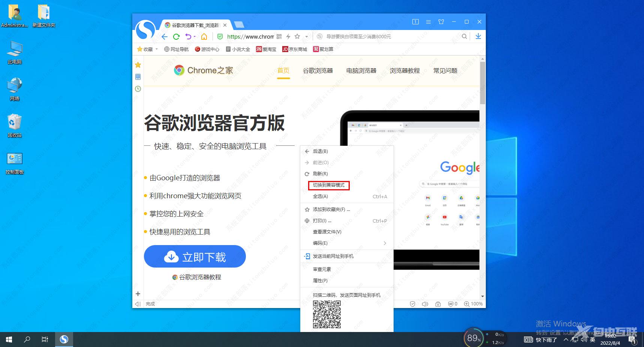The width and height of the screenshot is (644, 347).
Task: Open the dropdown next to undo icon
Action: click(x=195, y=37)
